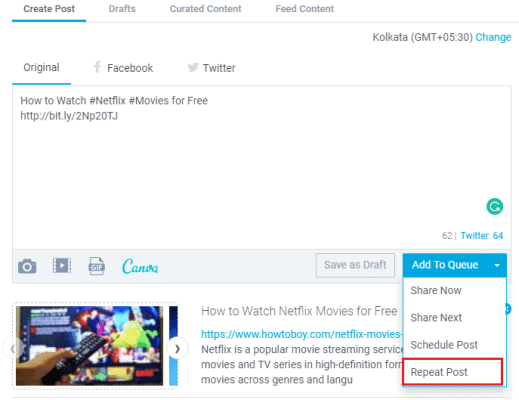Click the Save as Draft button
The height and width of the screenshot is (400, 519).
(x=355, y=265)
